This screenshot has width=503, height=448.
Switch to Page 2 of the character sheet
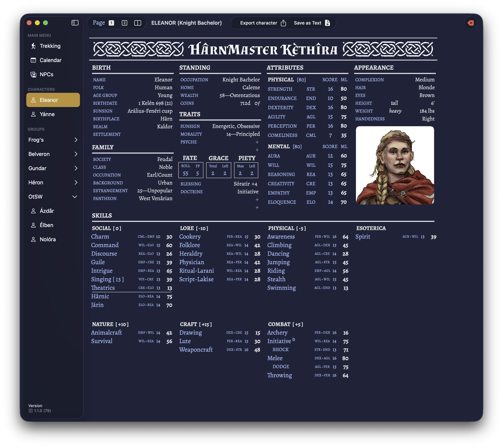tap(125, 23)
